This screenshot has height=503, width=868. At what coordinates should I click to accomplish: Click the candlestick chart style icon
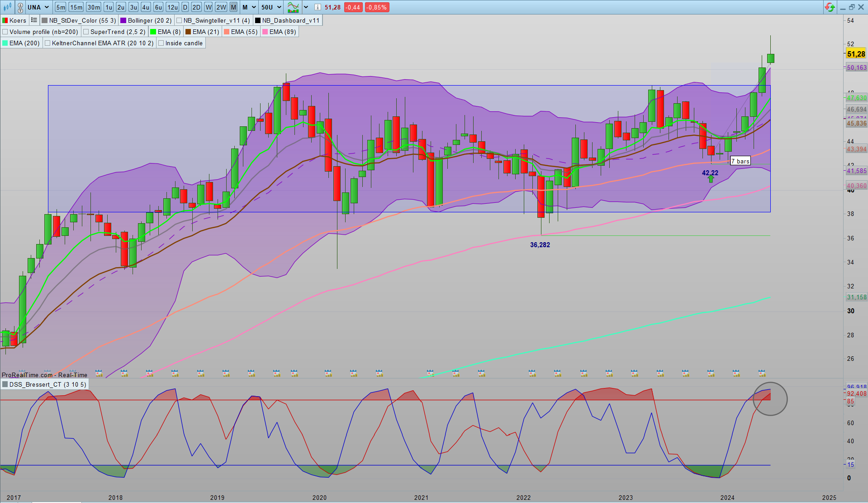tap(8, 7)
